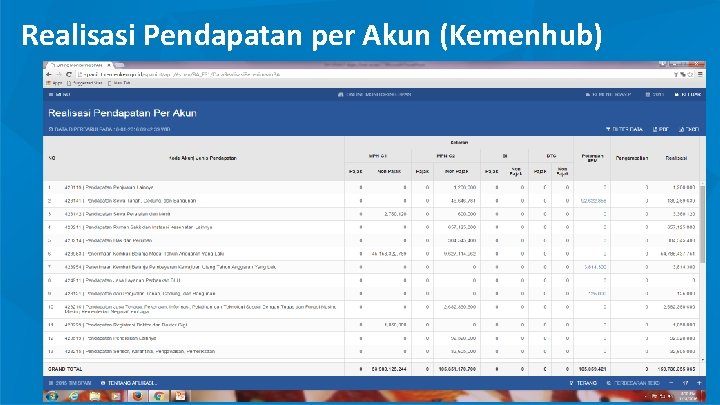
Task: Select row 423211 Pendapatan Rumah Sakit
Action: pyautogui.click(x=371, y=227)
